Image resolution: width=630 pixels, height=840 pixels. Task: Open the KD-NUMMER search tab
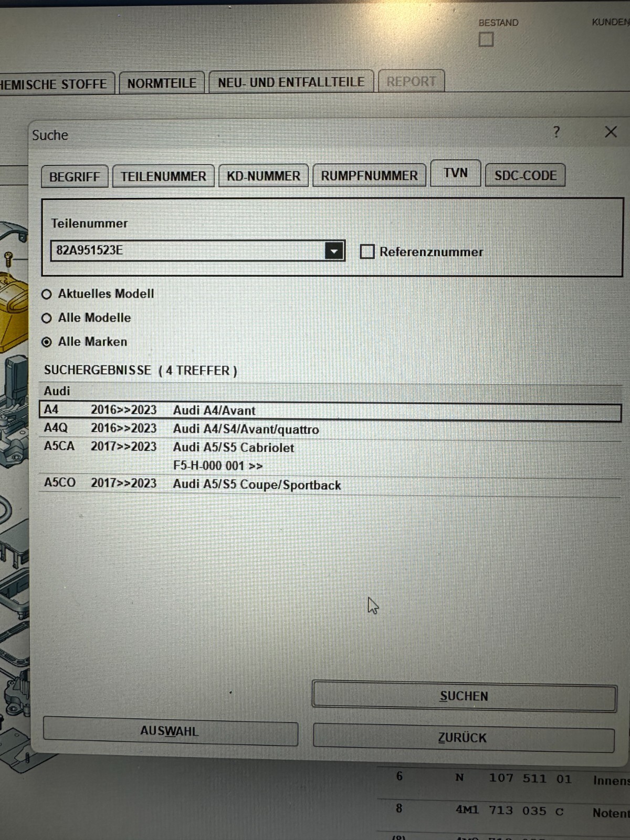[264, 175]
